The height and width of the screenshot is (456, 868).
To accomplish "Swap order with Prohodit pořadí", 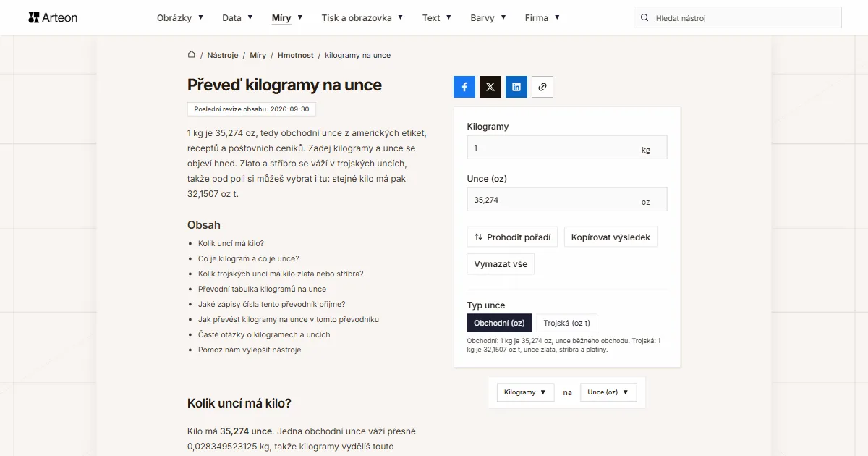I will pos(512,237).
